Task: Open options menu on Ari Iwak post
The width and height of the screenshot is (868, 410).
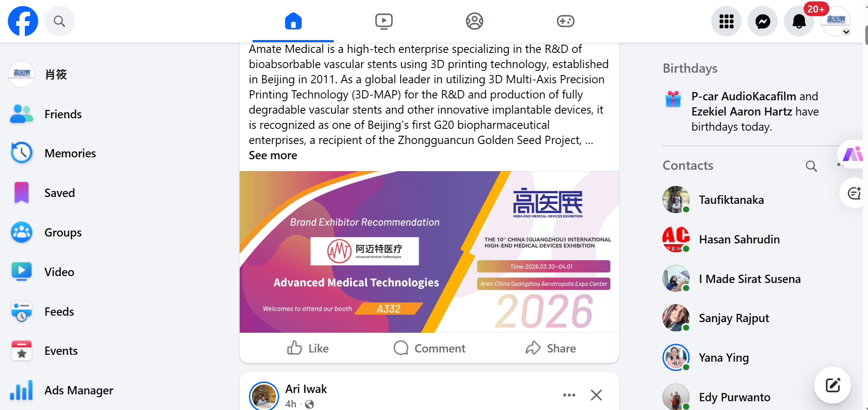Action: coord(569,395)
